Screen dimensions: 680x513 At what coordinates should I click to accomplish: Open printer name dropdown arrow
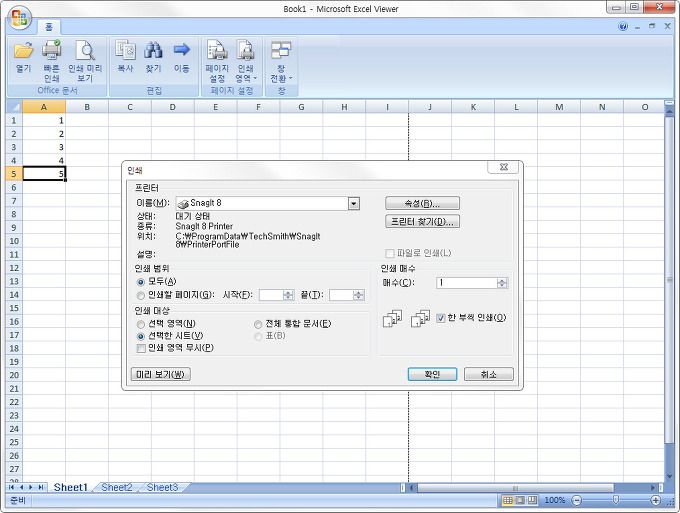pos(354,203)
